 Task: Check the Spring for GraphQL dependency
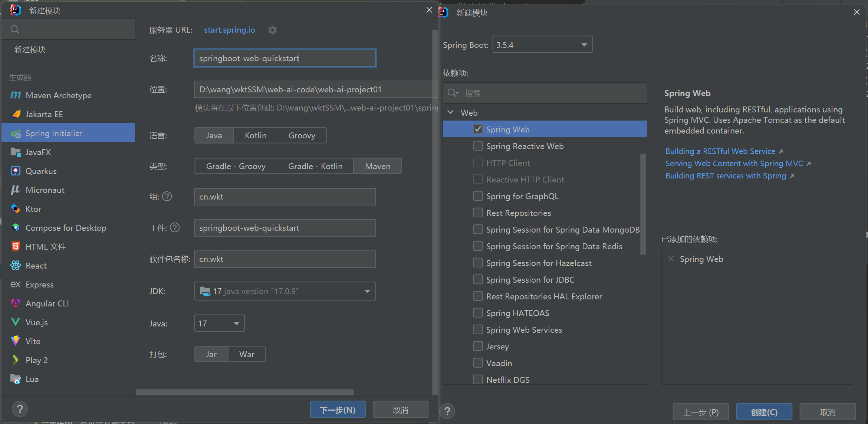(x=478, y=196)
